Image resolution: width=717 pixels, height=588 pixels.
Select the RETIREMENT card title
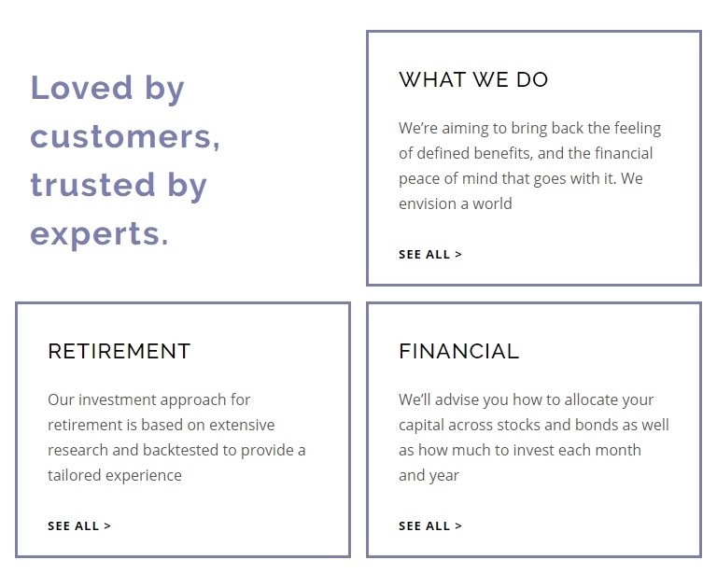(119, 352)
